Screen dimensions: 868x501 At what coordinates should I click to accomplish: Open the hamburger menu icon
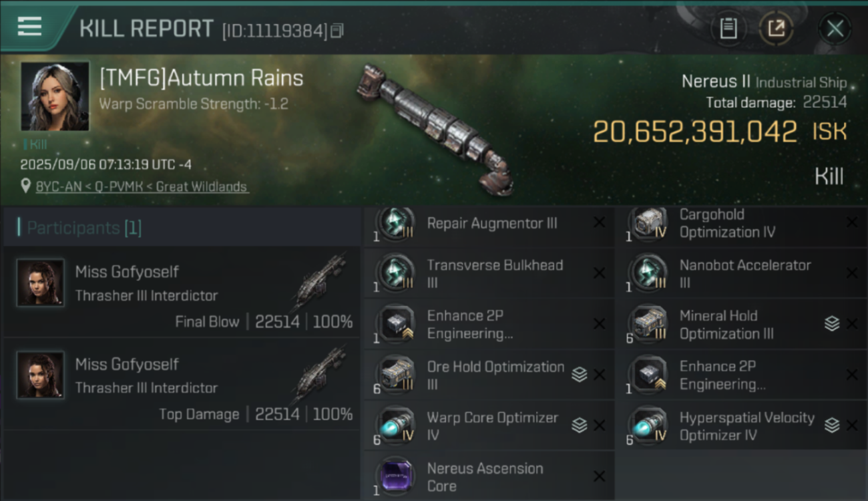(29, 27)
